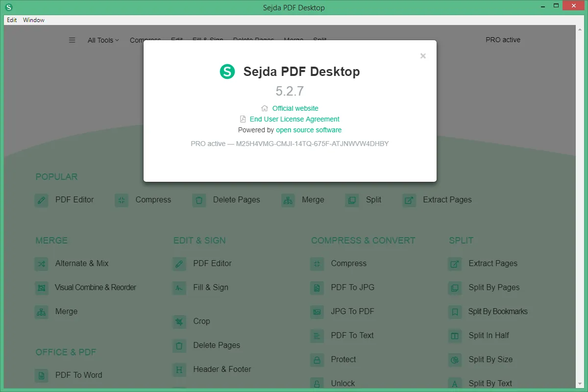Open the Header & Footer tool
Viewport: 588px width, 392px height.
[x=222, y=369]
